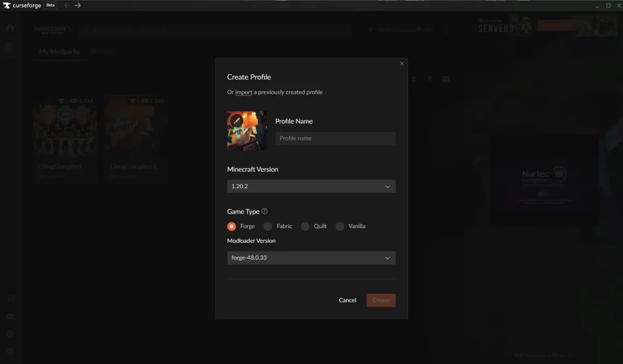Screen dimensions: 623x364
Task: Click the three-dot more options menu icon
Action: pyautogui.click(x=446, y=30)
